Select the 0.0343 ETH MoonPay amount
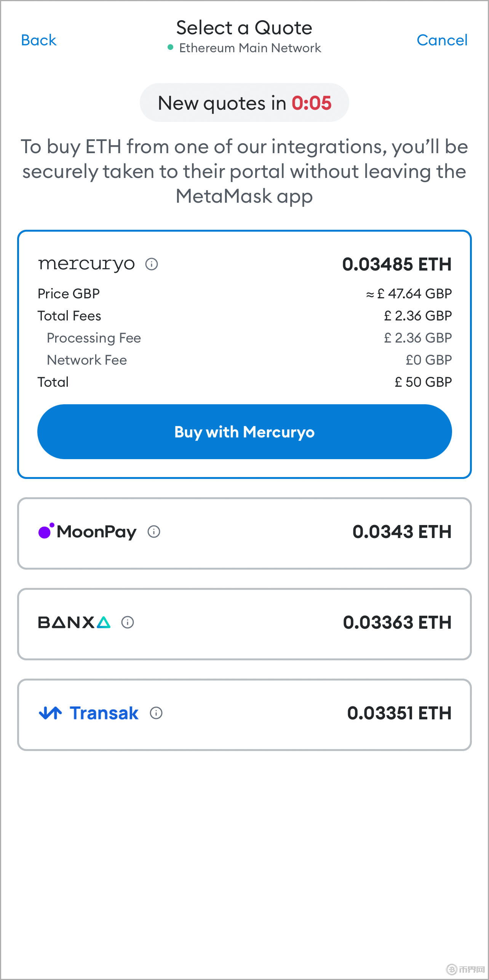Image resolution: width=489 pixels, height=980 pixels. coord(402,532)
